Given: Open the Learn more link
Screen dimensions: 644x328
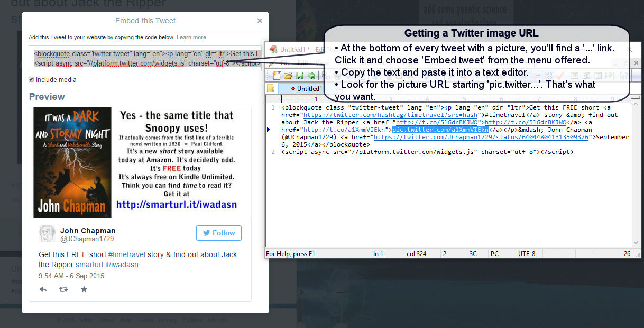Looking at the screenshot, I should point(191,38).
